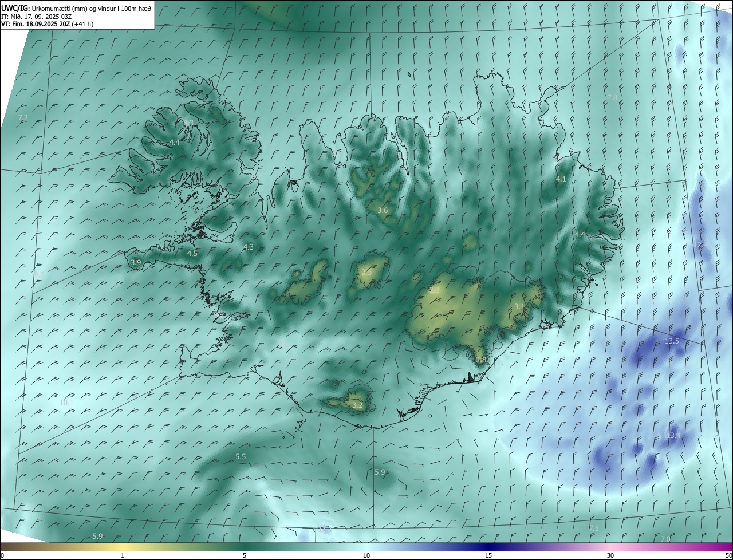Click the 4.4 value on the Westfjords peninsula
Image resolution: width=733 pixels, height=560 pixels.
pyautogui.click(x=174, y=142)
